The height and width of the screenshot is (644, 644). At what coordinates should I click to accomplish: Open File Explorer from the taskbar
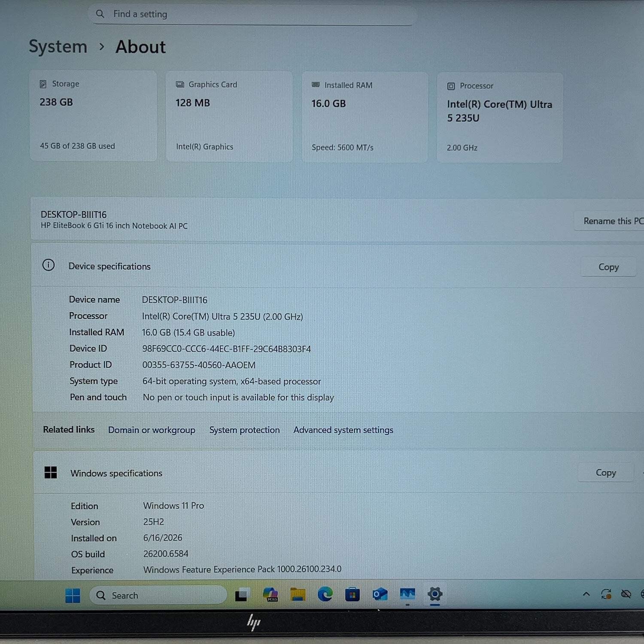[x=298, y=594]
